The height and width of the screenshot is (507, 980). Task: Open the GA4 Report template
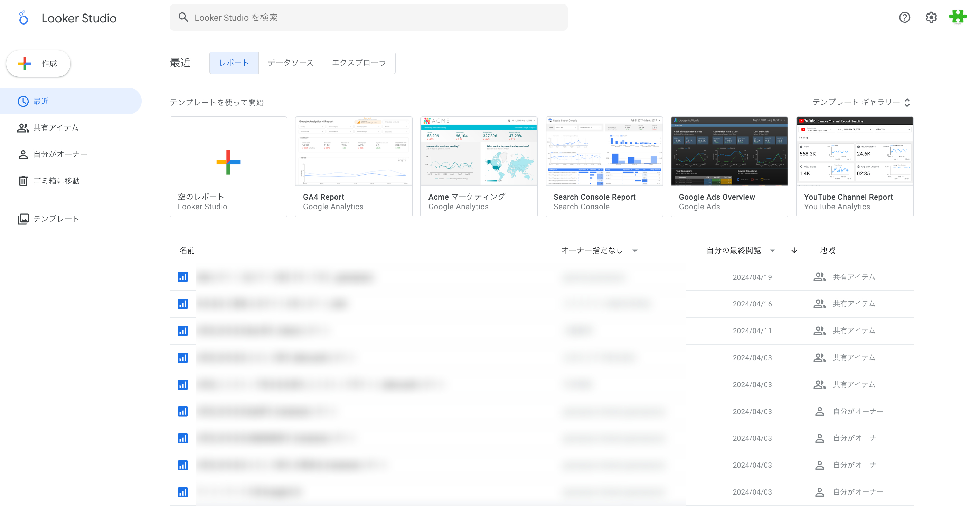pyautogui.click(x=354, y=167)
